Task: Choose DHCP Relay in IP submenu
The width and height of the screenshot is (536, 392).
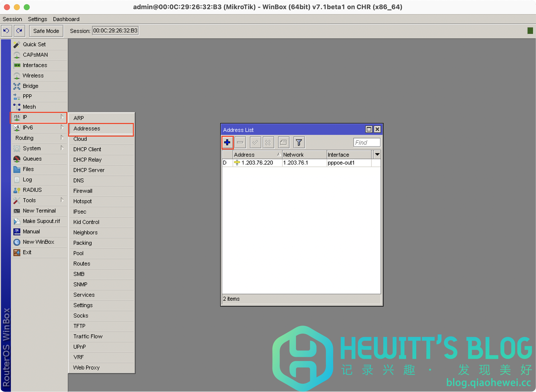Action: coord(101,160)
